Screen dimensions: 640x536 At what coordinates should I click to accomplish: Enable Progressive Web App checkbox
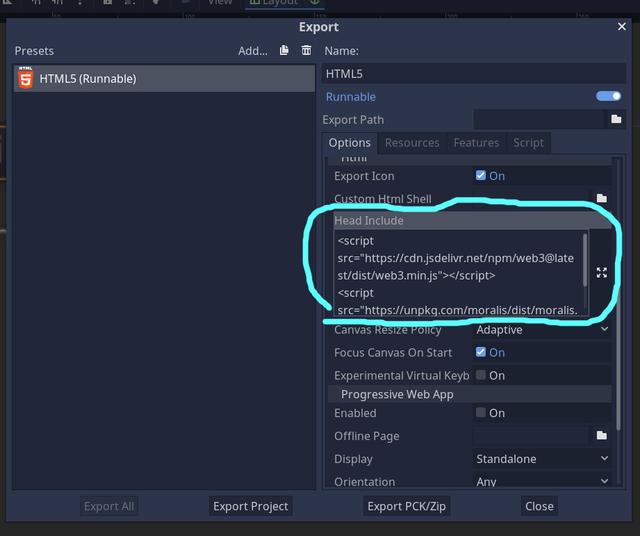pos(480,412)
